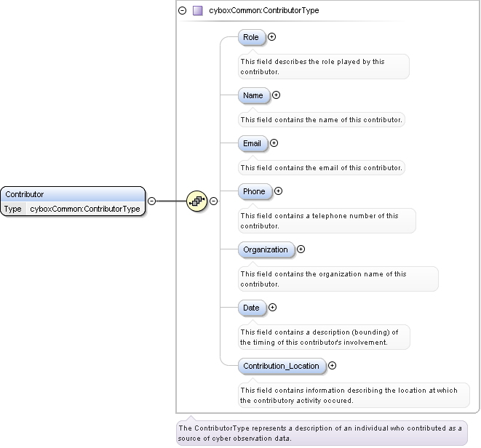Click the purple complex type icon

197,11
